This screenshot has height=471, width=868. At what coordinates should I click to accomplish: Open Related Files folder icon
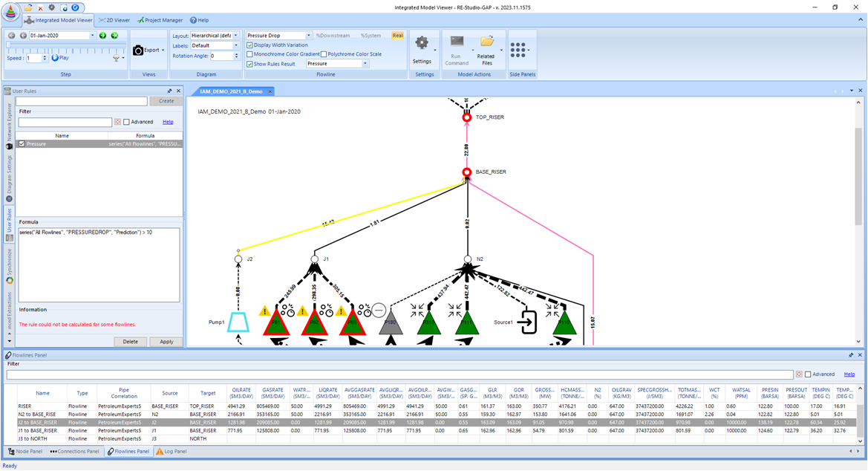click(486, 42)
